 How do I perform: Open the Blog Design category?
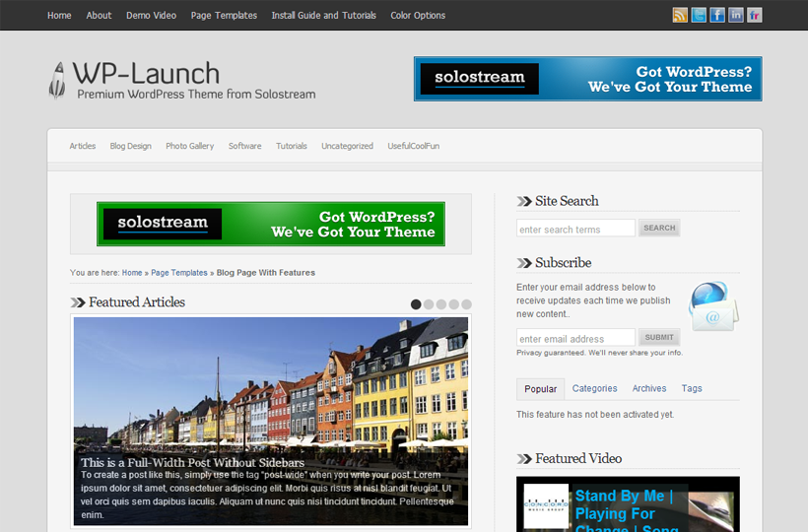130,146
